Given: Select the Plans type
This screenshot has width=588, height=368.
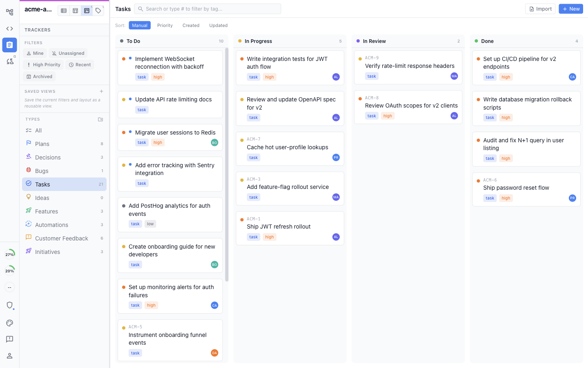Looking at the screenshot, I should coord(65,144).
